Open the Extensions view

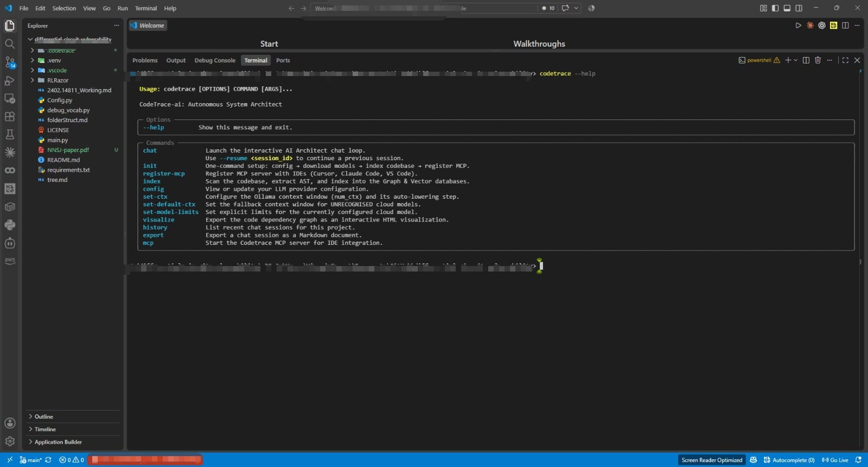[x=10, y=116]
